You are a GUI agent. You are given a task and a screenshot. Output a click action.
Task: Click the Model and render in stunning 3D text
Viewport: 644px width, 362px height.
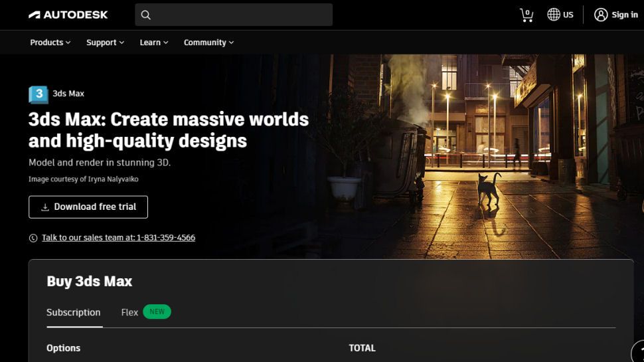click(x=100, y=162)
